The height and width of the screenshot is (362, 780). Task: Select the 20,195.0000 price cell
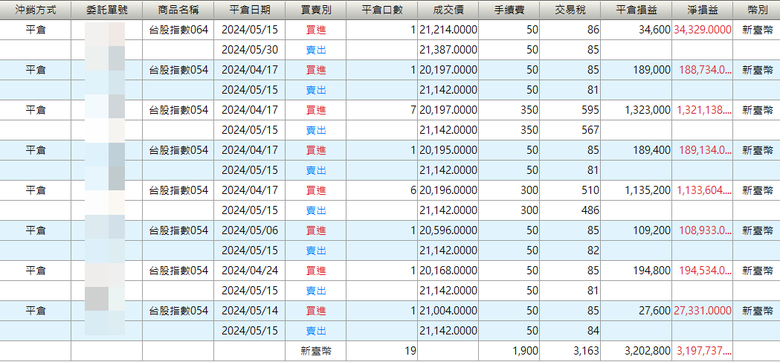click(448, 150)
